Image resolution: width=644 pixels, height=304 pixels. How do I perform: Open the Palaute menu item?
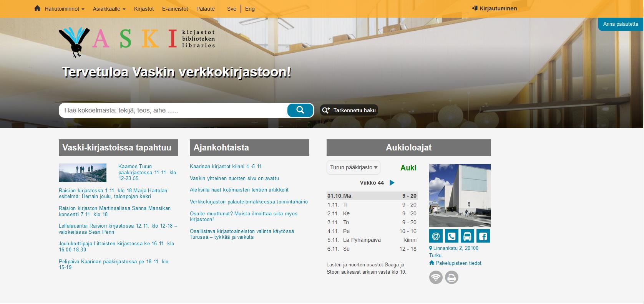[x=206, y=9]
